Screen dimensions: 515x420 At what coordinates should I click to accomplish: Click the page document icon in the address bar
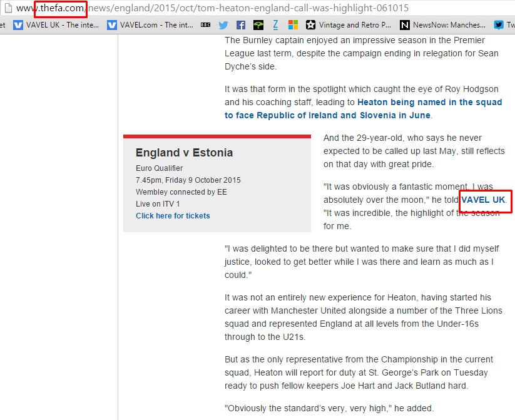(x=7, y=8)
